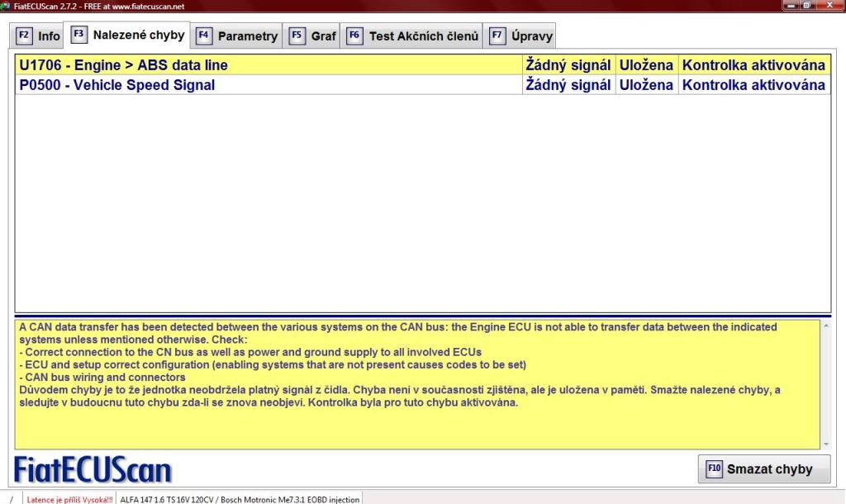The width and height of the screenshot is (846, 504).
Task: Click Kontrolka aktivována cell in the P0500 row
Action: [x=753, y=84]
